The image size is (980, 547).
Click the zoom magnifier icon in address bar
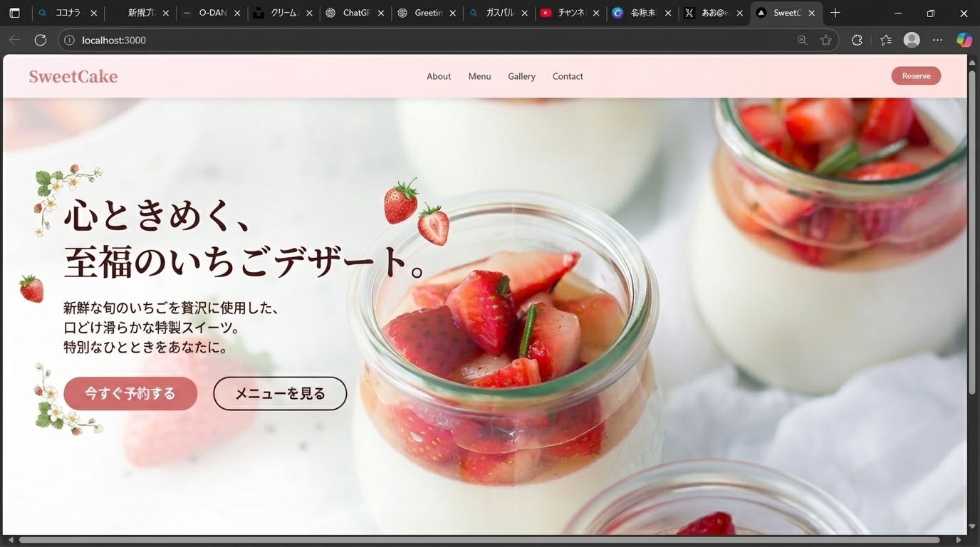click(802, 40)
